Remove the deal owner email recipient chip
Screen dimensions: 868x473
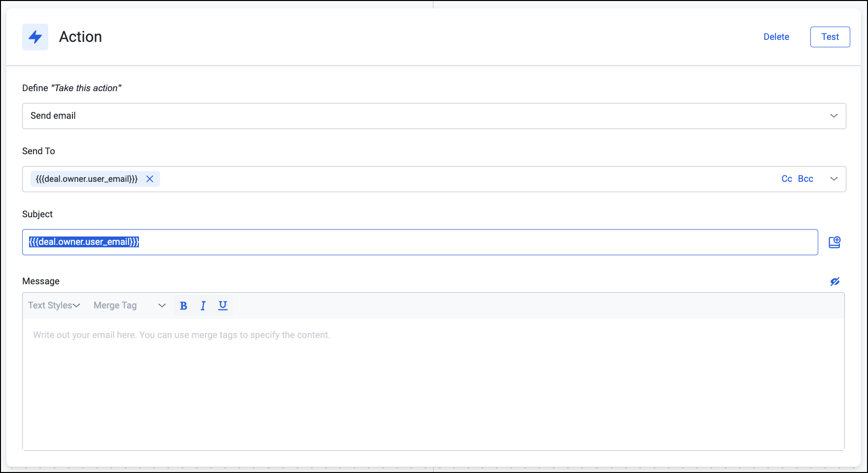150,179
